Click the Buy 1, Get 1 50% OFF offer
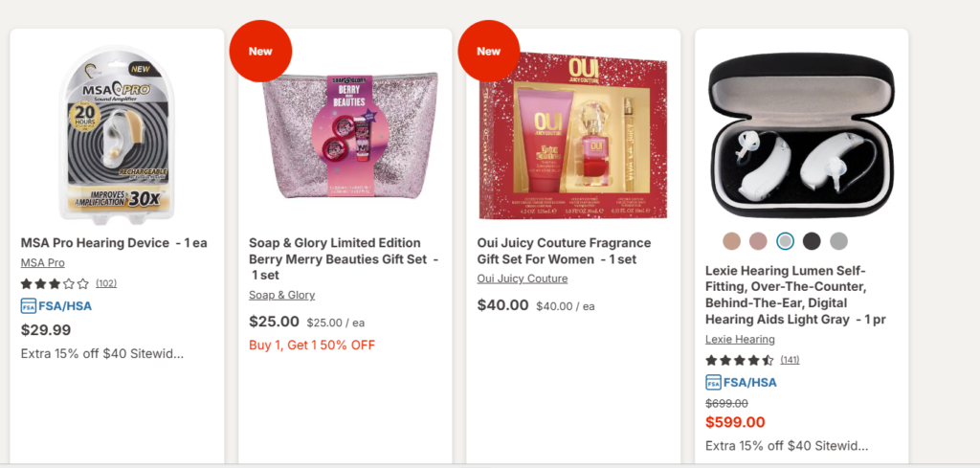980x468 pixels. [x=312, y=345]
